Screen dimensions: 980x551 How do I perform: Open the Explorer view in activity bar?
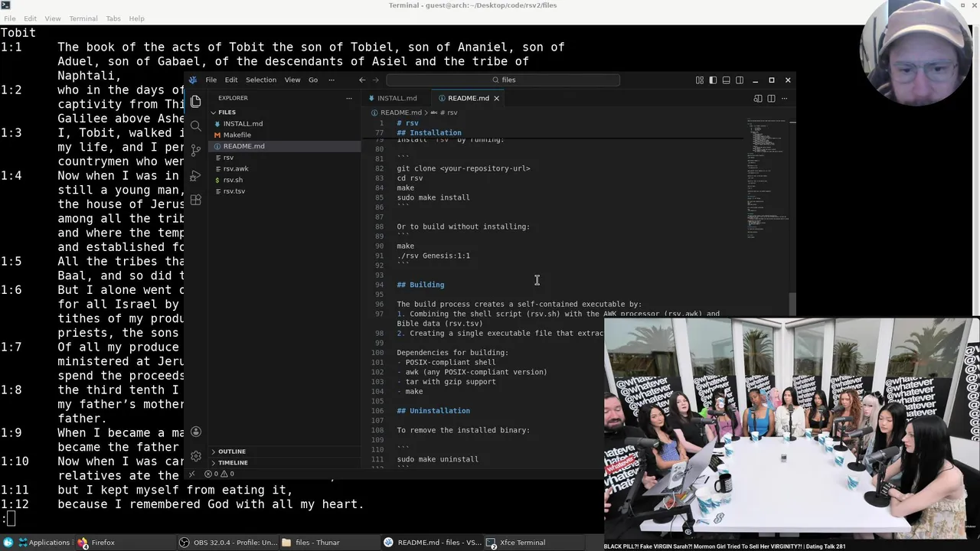click(x=196, y=101)
